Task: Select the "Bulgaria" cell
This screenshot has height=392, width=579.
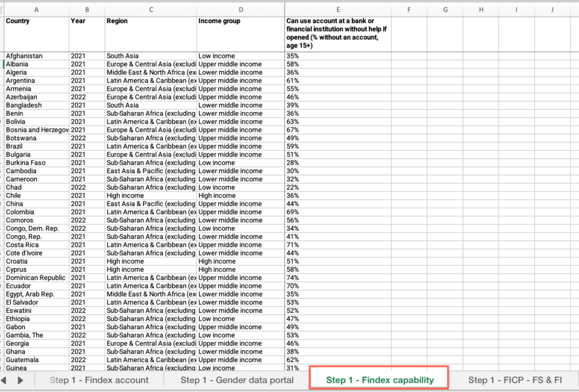Action: pos(36,154)
